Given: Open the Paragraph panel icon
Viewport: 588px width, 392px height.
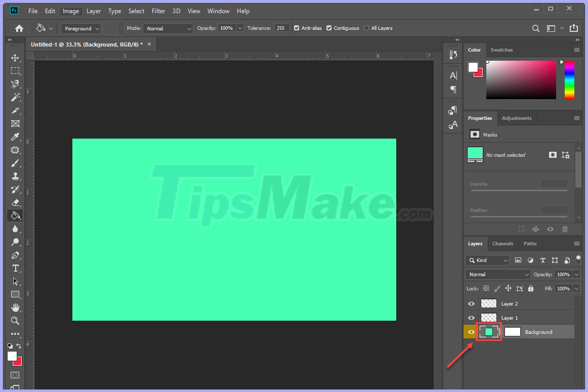Looking at the screenshot, I should [453, 89].
